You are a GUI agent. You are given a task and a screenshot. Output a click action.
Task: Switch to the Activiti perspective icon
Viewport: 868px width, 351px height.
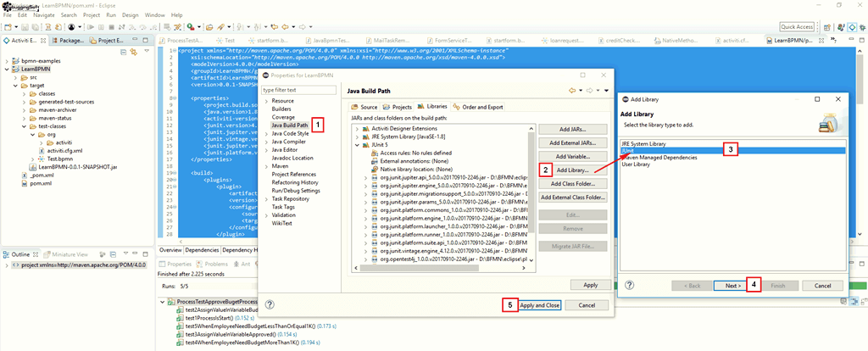(853, 26)
